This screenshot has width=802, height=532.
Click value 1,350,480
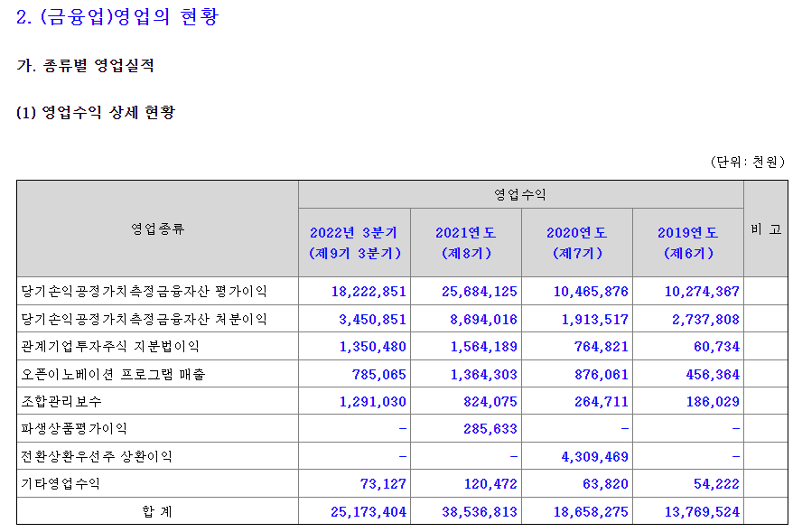373,347
